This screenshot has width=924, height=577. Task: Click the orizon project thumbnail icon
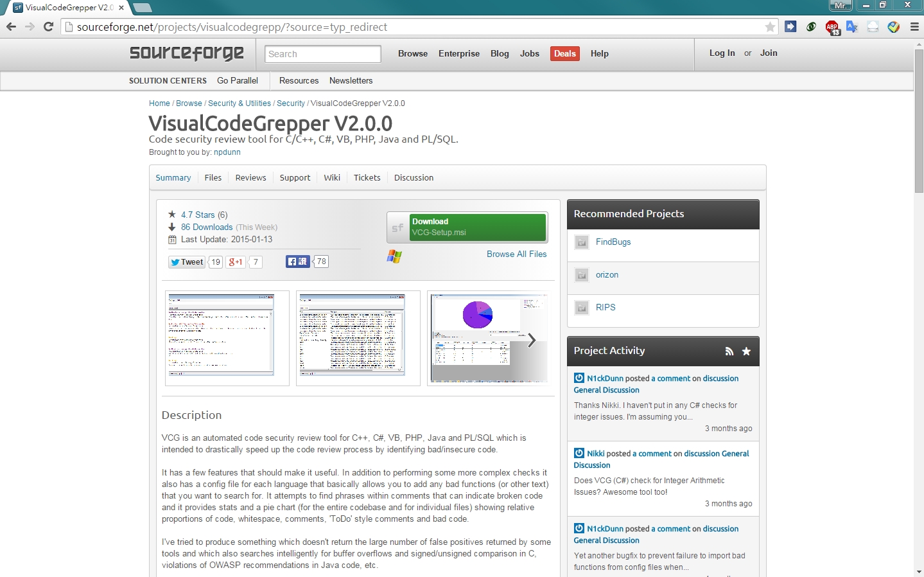pos(581,275)
